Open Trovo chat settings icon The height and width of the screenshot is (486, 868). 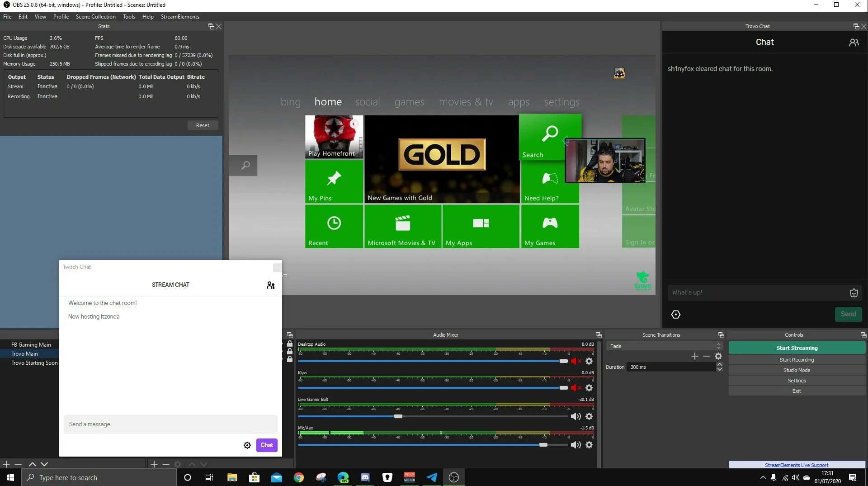tap(676, 314)
